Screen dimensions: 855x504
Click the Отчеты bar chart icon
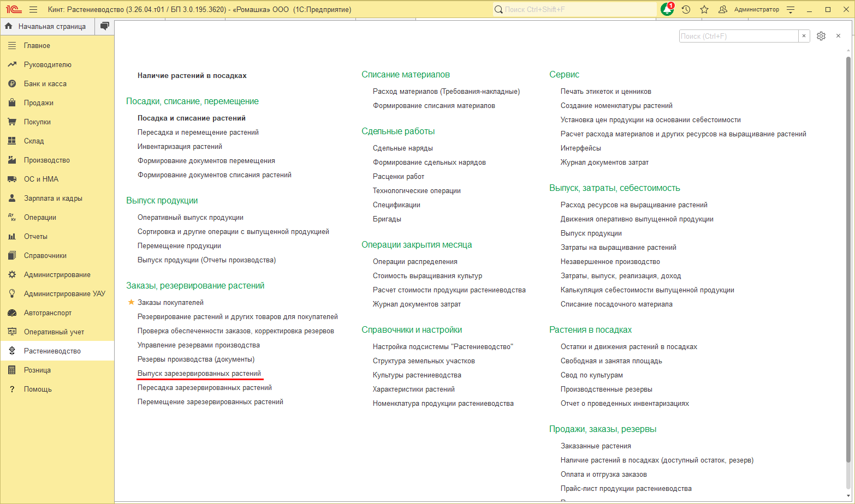tap(12, 237)
